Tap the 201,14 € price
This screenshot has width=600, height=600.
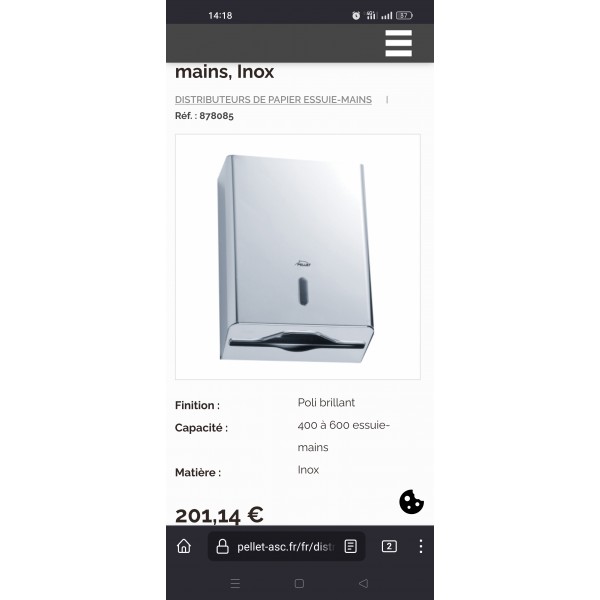[x=219, y=515]
